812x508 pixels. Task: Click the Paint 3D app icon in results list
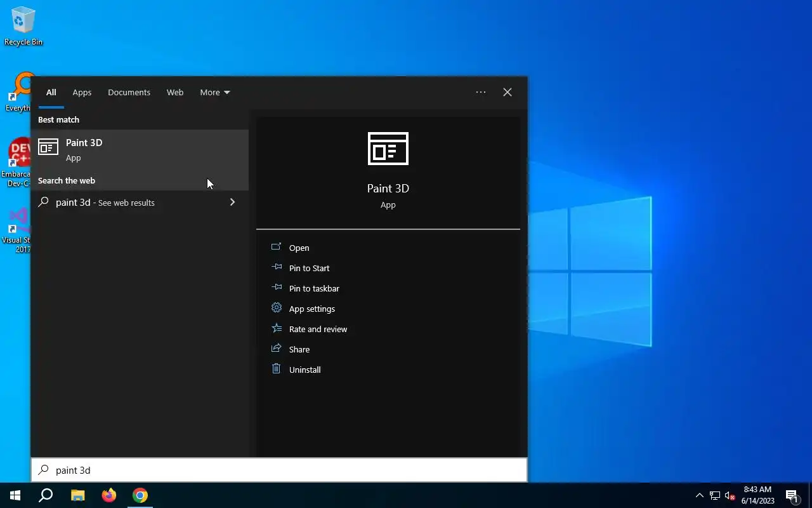[x=48, y=147]
